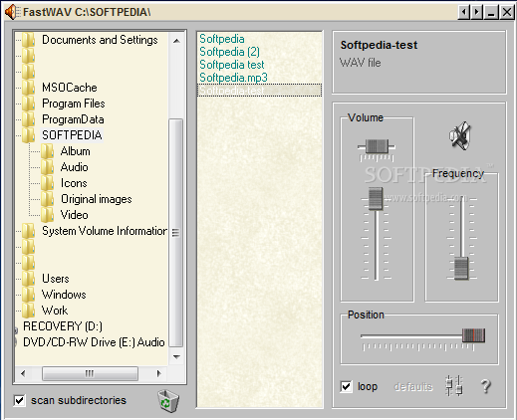Click the Icons folder icon
The image size is (517, 420).
pos(48,183)
